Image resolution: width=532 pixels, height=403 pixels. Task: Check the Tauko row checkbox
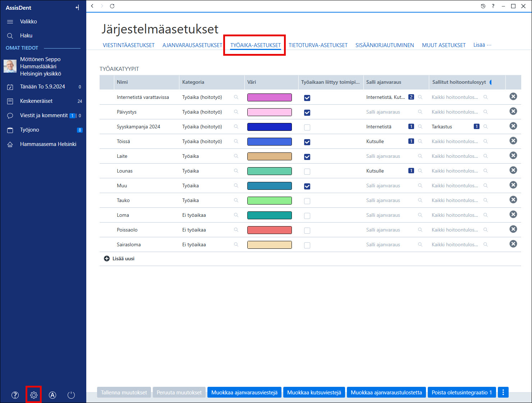coord(307,201)
